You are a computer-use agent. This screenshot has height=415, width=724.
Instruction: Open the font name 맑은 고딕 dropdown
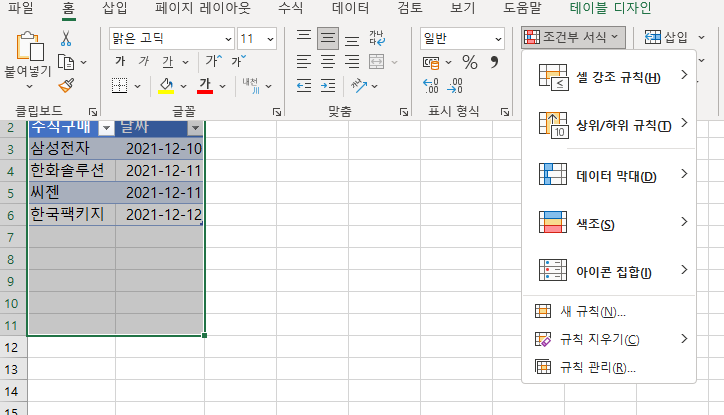coord(228,39)
